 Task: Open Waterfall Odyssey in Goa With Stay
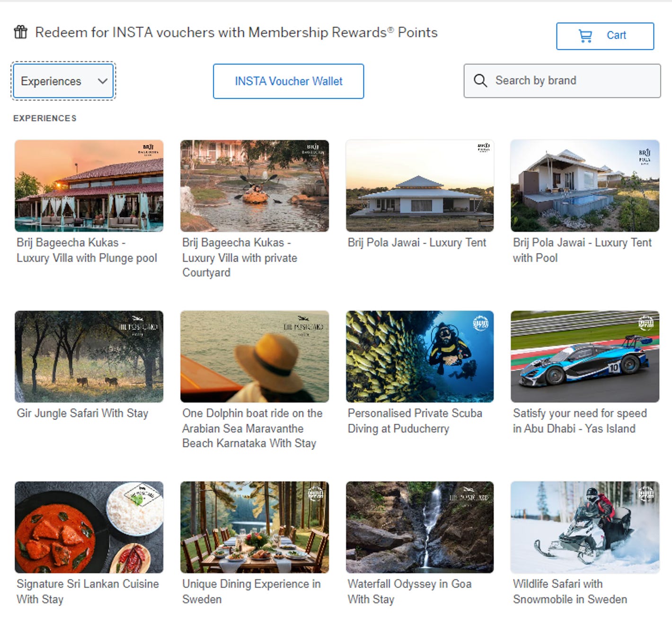coord(409,591)
